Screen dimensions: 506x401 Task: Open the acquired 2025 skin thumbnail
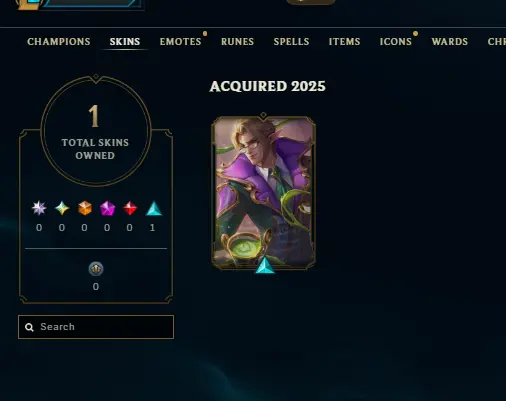pyautogui.click(x=263, y=193)
